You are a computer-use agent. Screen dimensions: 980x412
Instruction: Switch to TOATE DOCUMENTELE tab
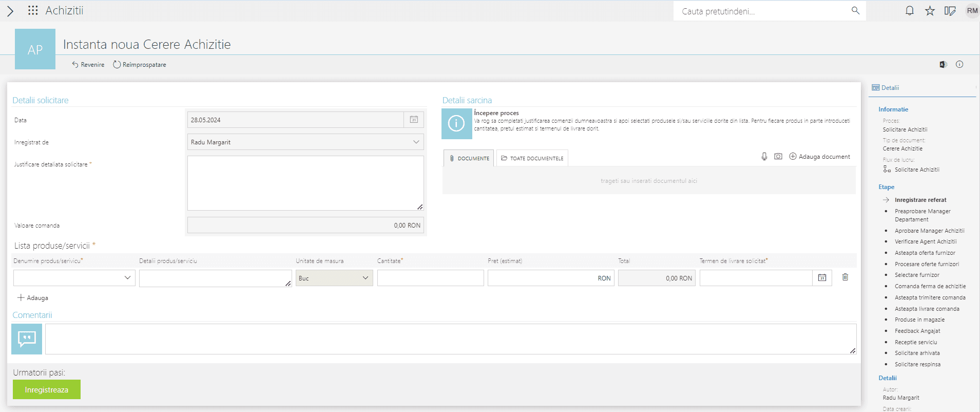pos(532,158)
